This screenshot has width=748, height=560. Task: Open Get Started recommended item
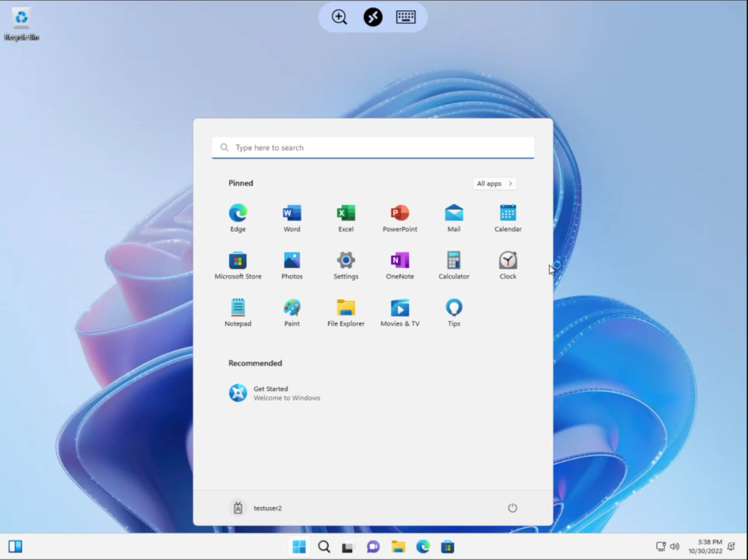tap(274, 393)
